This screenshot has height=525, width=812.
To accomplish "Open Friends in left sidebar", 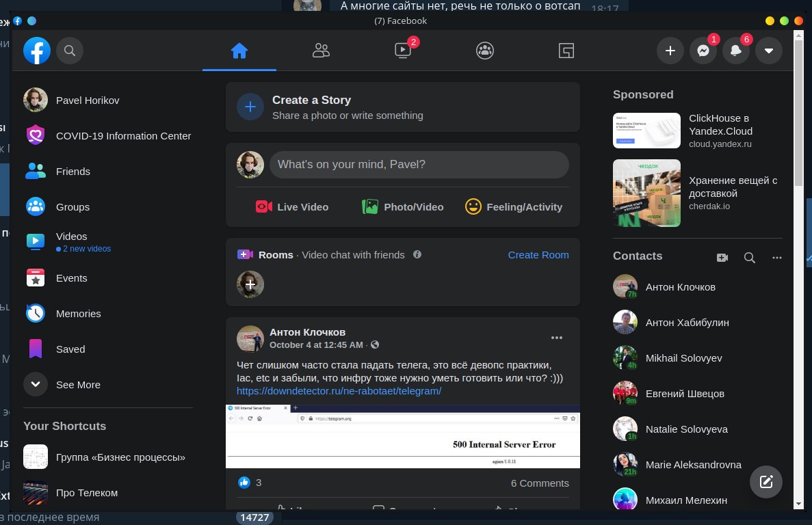I will tap(107, 171).
